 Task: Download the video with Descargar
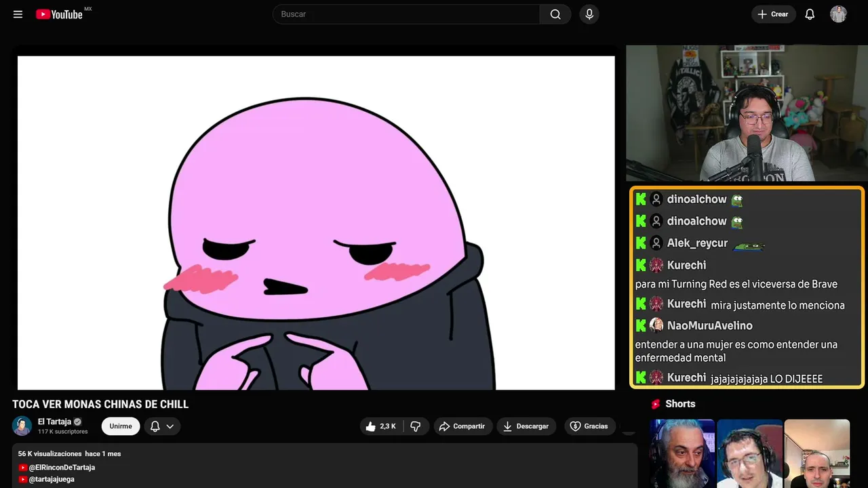pyautogui.click(x=526, y=426)
